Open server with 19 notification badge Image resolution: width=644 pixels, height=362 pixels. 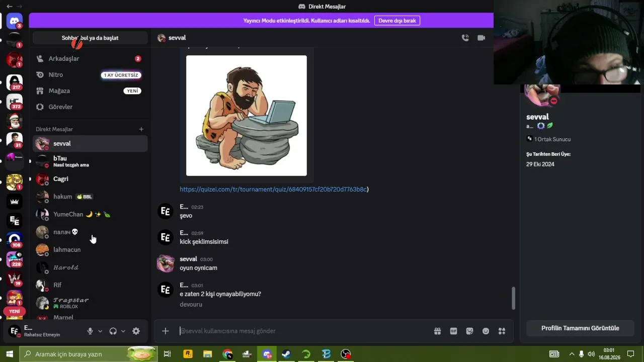15,278
